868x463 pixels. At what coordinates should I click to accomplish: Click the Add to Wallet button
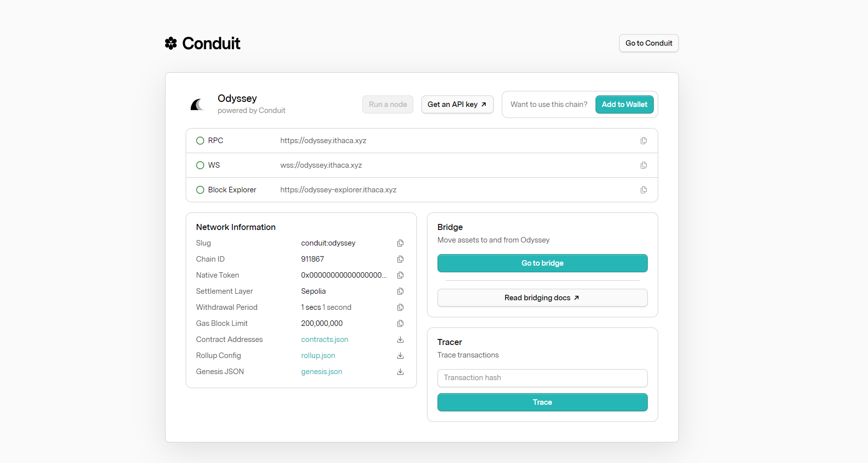tap(624, 104)
